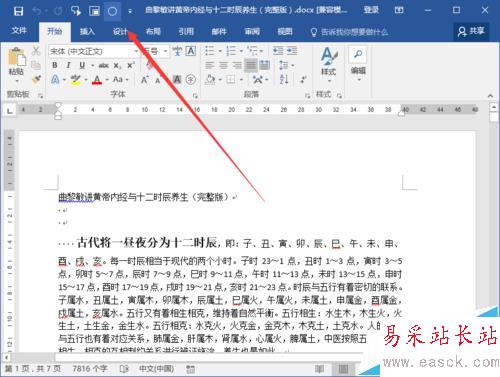Viewport: 500px width, 377px height.
Task: Click the ribbon display options icon
Action: tap(399, 10)
